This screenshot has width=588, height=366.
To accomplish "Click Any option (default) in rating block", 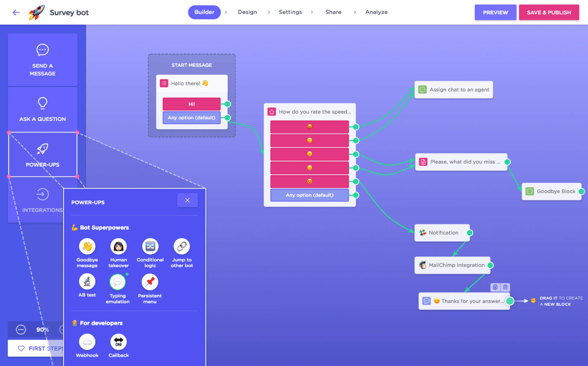I will point(309,195).
